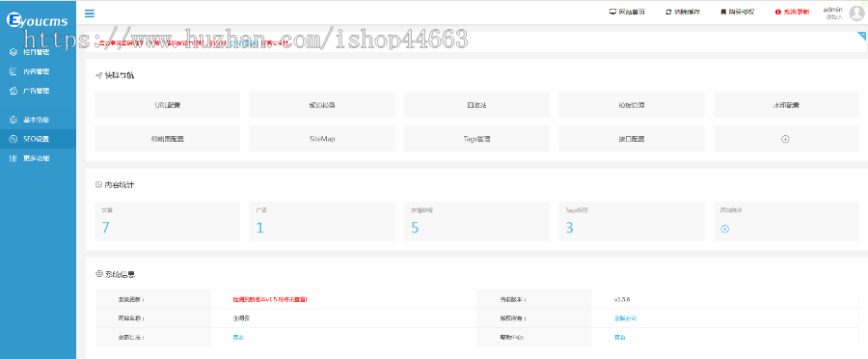Click the 文章 statistic card showing 7
Image resolution: width=868 pixels, height=359 pixels.
tap(168, 221)
